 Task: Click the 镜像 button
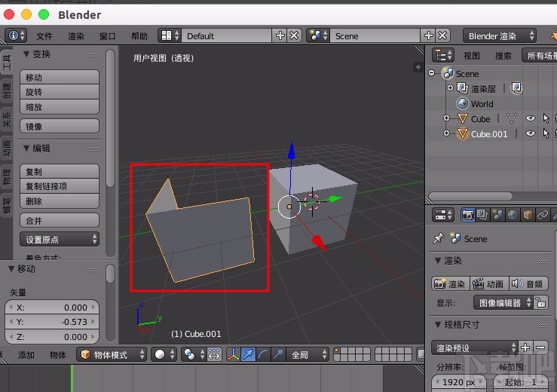point(59,126)
